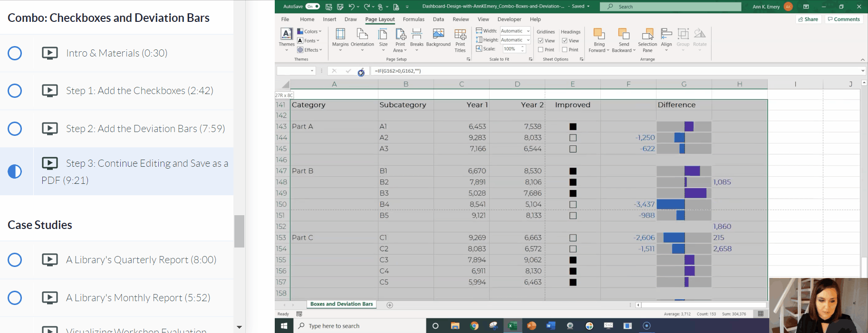Click the macro record icon in status bar
Image resolution: width=868 pixels, height=333 pixels.
click(299, 314)
